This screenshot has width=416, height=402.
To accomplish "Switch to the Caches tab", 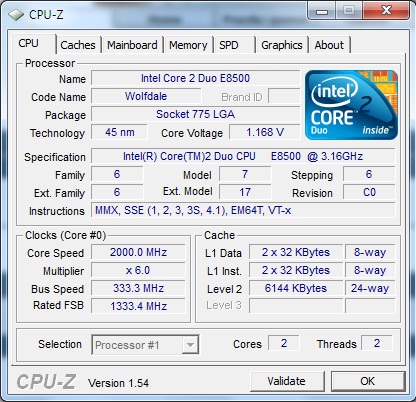I will click(78, 45).
